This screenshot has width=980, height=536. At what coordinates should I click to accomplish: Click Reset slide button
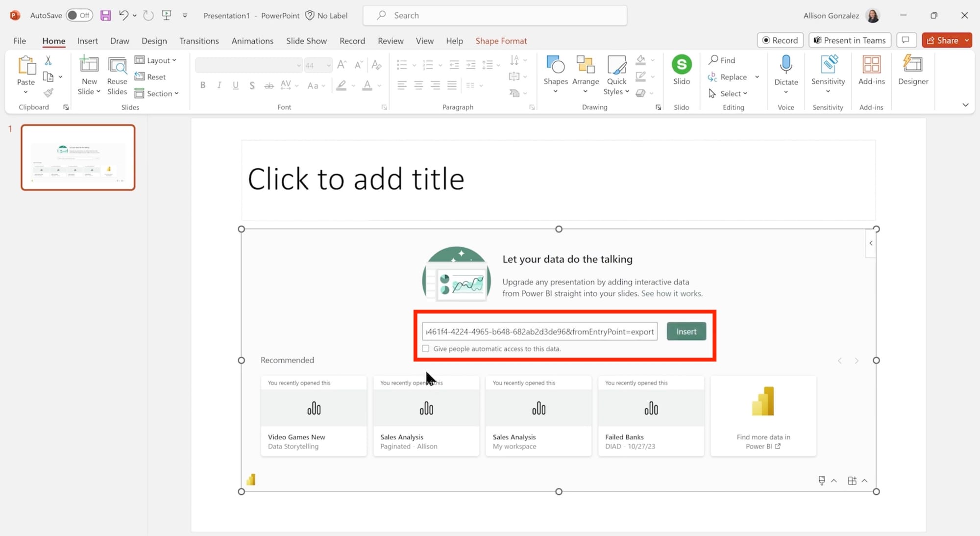150,77
